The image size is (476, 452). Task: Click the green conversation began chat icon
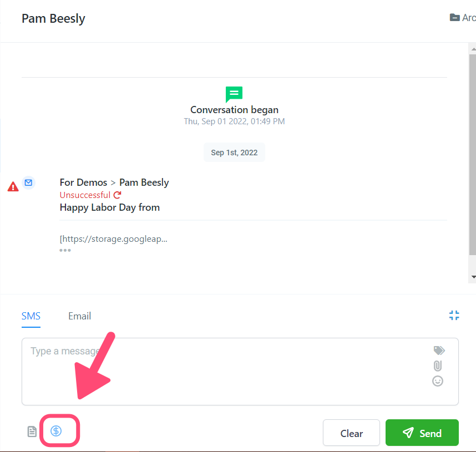click(x=234, y=94)
